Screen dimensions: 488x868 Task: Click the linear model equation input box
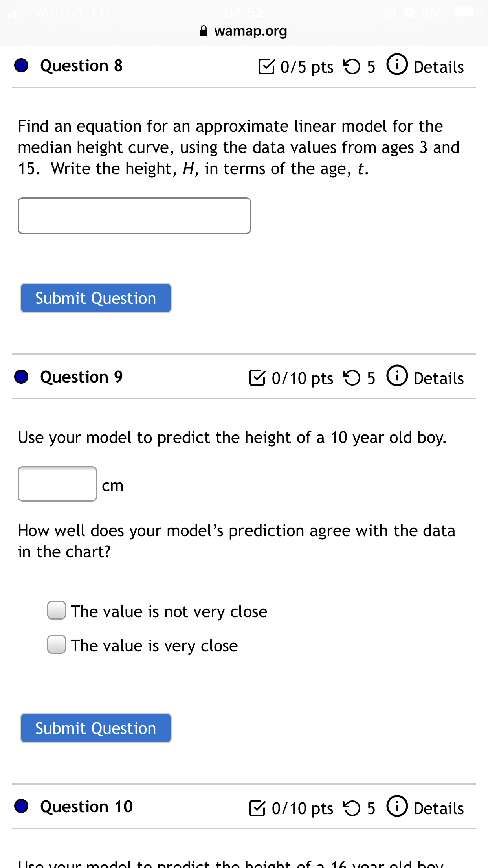(x=134, y=216)
